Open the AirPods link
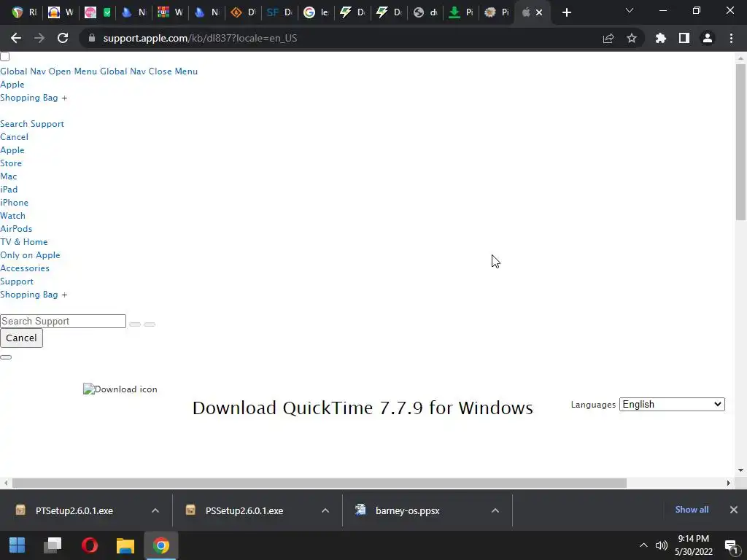The width and height of the screenshot is (747, 560). click(16, 229)
